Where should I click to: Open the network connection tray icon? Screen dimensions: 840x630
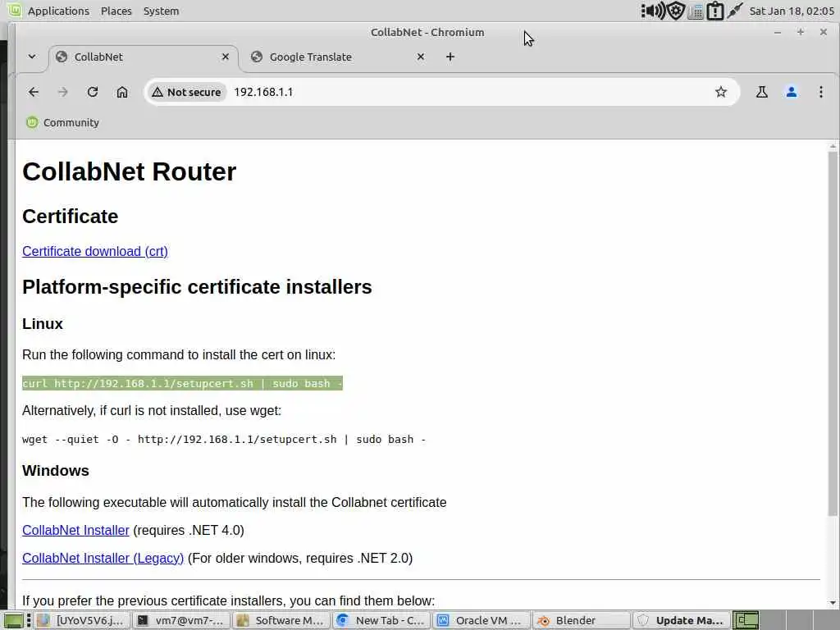click(x=735, y=11)
